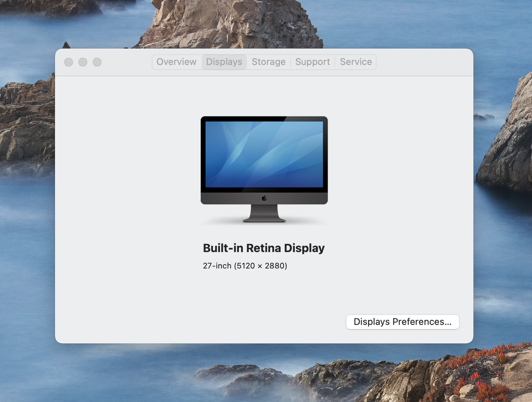Open Displays Preferences
Screen dimensions: 532x402
click(402, 322)
